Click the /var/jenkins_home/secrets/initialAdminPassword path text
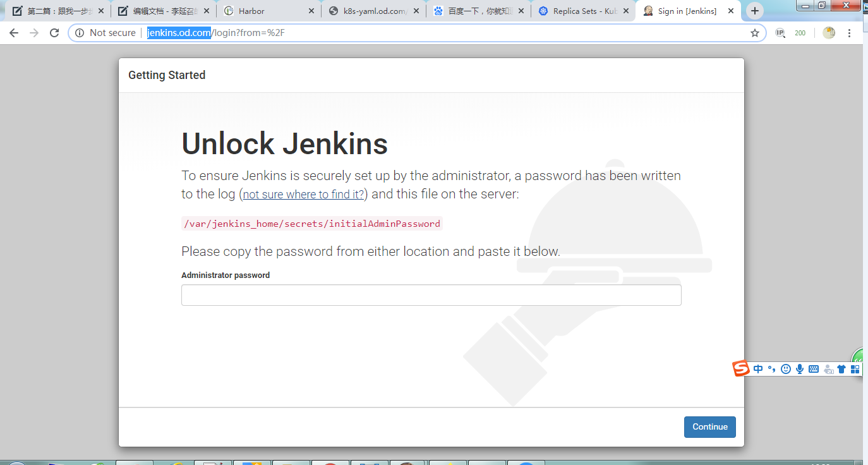868x465 pixels. click(x=312, y=224)
